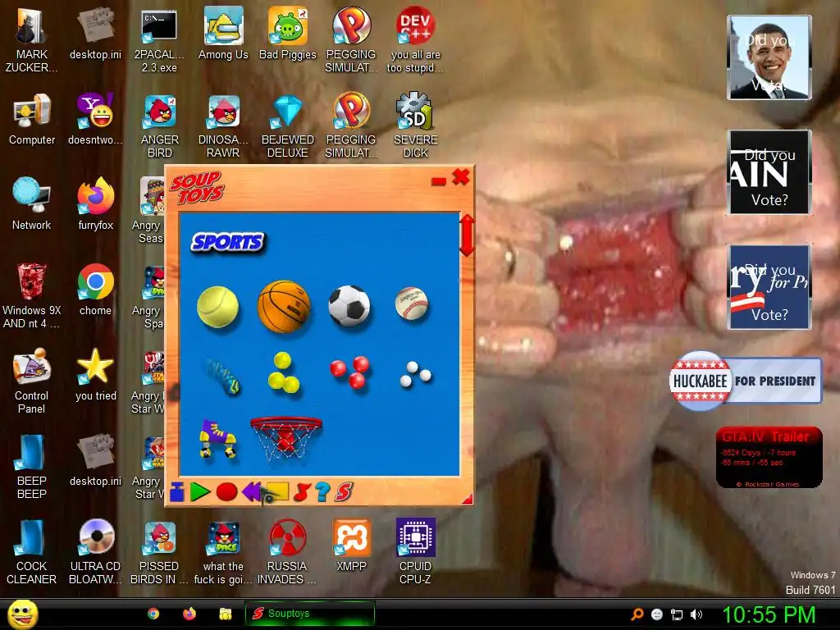
Task: Click the Hillary 'Did you Vote?' gadget
Action: click(x=769, y=286)
